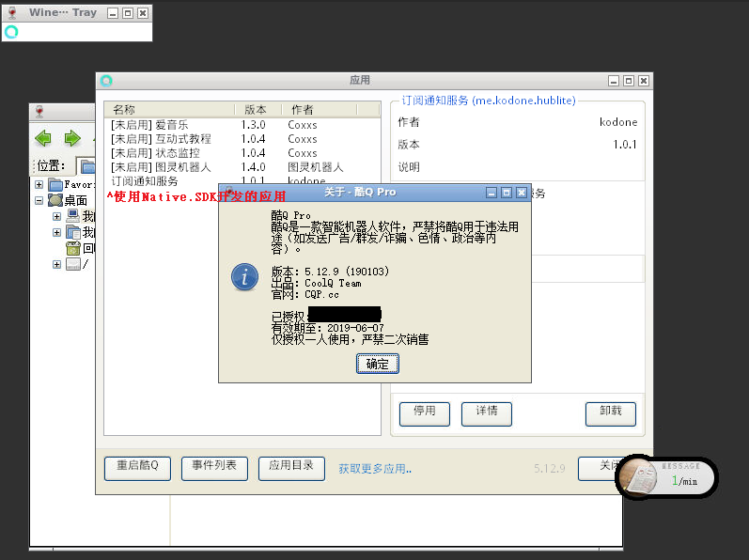Viewport: 749px width, 560px height.
Task: Click the folder icon beside 位置 label
Action: tap(87, 166)
